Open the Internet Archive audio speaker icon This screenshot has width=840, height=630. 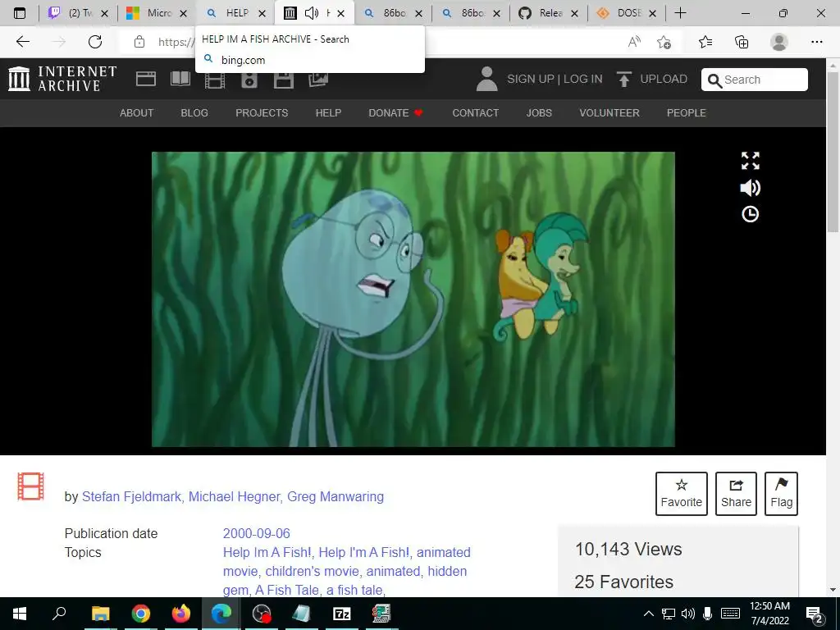click(x=249, y=80)
